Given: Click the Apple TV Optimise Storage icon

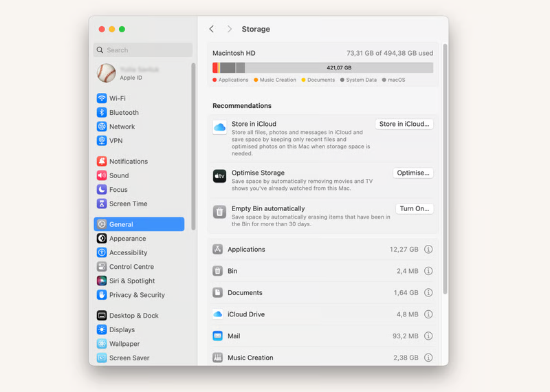Looking at the screenshot, I should coord(219,176).
